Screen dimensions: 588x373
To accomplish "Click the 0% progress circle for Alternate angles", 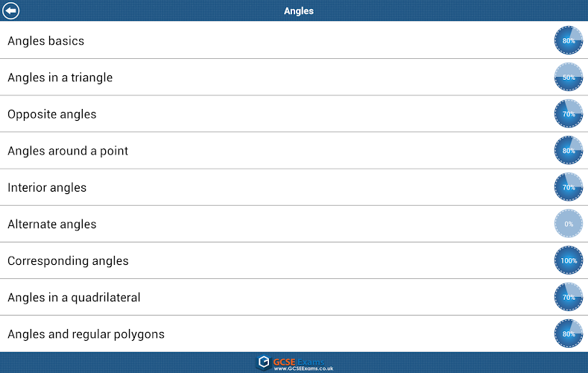I will [x=569, y=224].
